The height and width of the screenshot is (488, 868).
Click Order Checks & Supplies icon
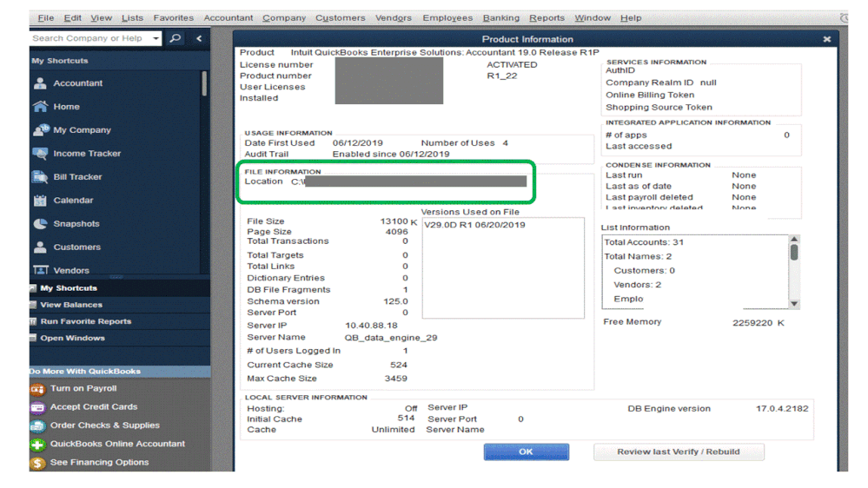click(x=37, y=426)
